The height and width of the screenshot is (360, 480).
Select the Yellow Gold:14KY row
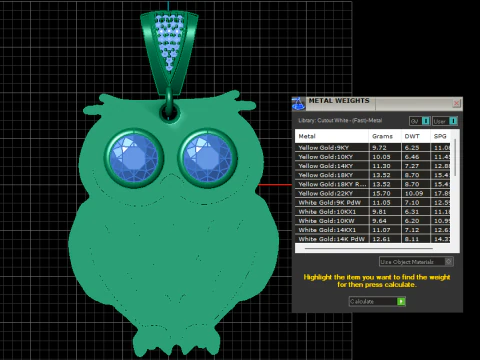(372, 166)
